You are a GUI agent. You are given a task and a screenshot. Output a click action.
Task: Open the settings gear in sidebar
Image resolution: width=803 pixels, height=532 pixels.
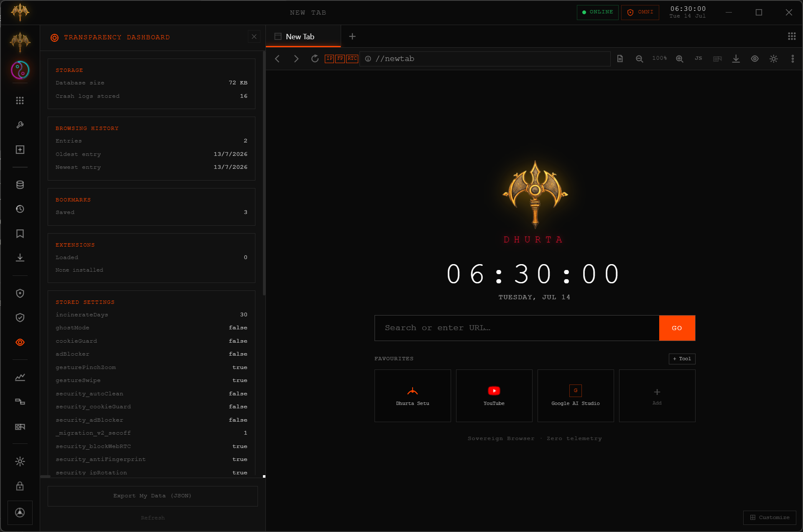pos(20,461)
